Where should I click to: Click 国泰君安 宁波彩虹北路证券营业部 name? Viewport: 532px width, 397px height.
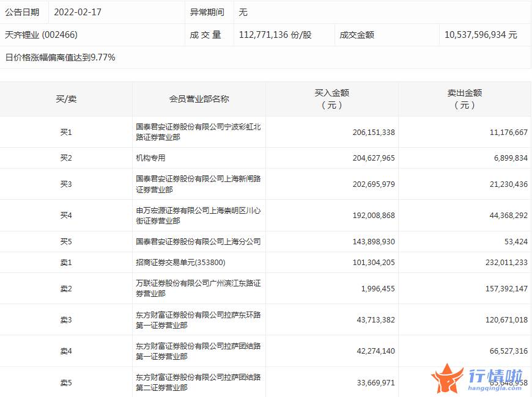click(198, 132)
